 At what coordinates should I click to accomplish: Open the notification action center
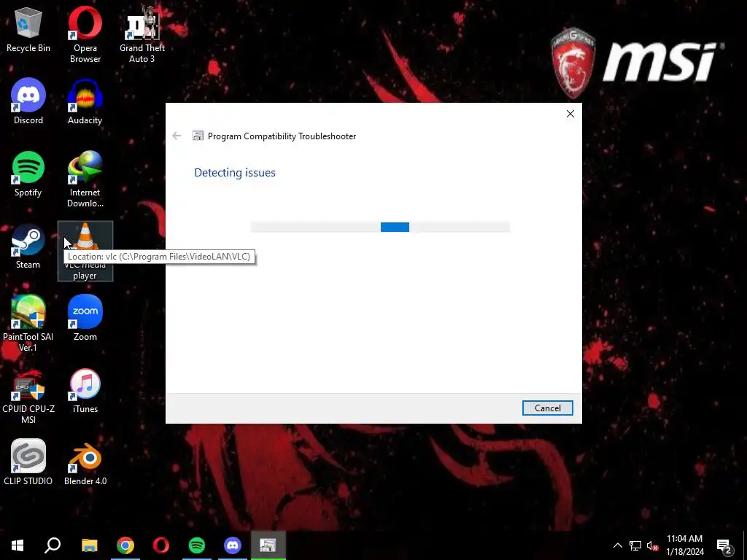tap(724, 545)
